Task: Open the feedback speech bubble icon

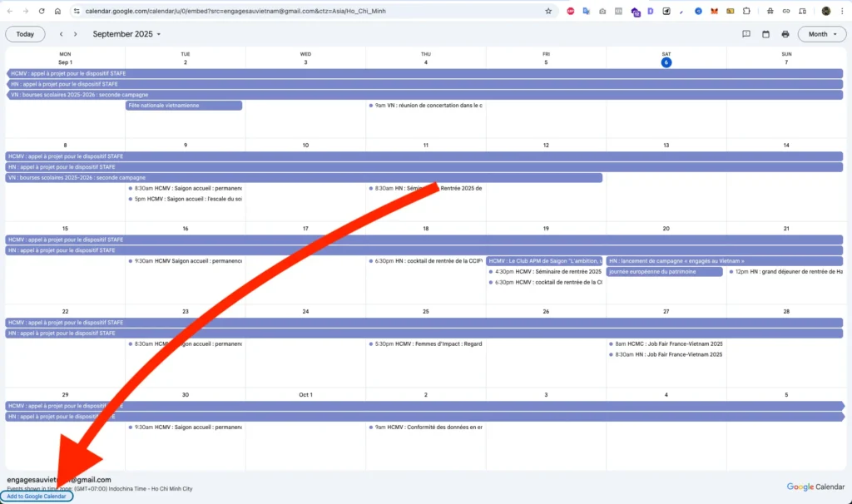Action: (746, 34)
